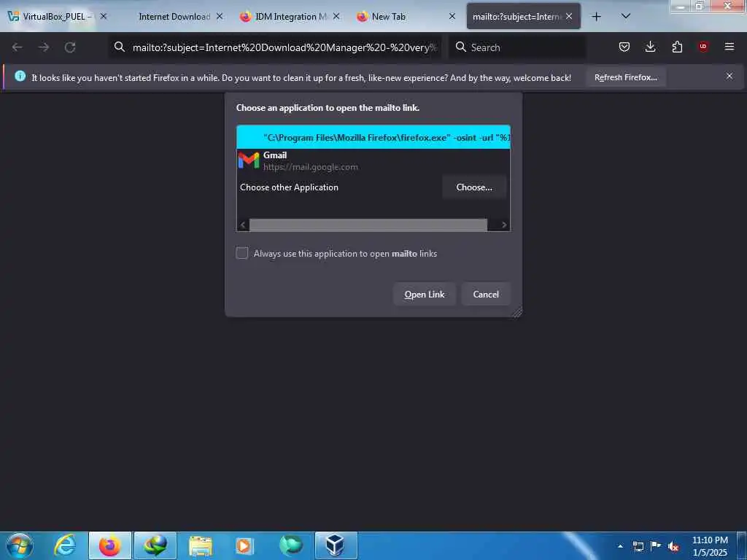Click the Firefox icon on IDM Integration tab

245,17
